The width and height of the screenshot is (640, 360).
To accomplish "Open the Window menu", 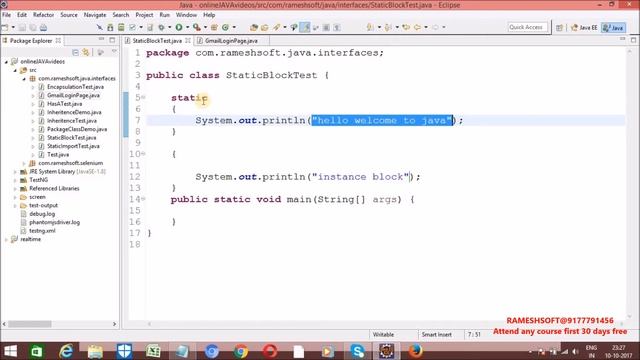I will (x=186, y=15).
